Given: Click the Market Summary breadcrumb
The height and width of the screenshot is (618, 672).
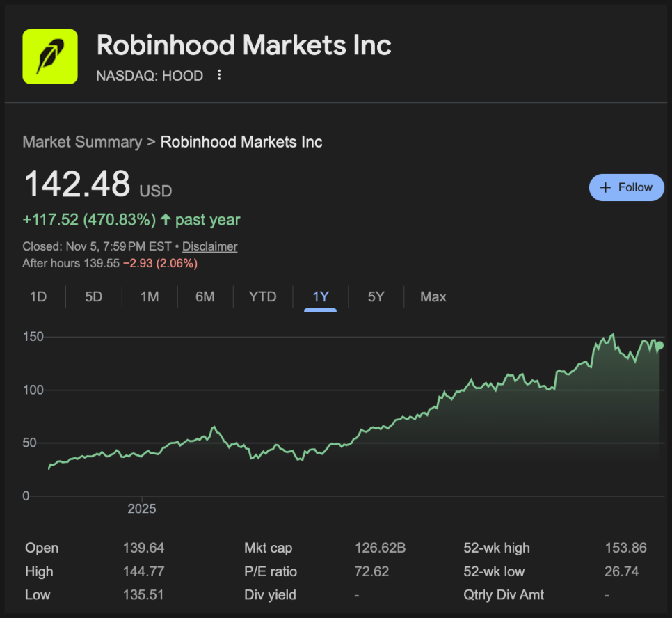Looking at the screenshot, I should 82,142.
